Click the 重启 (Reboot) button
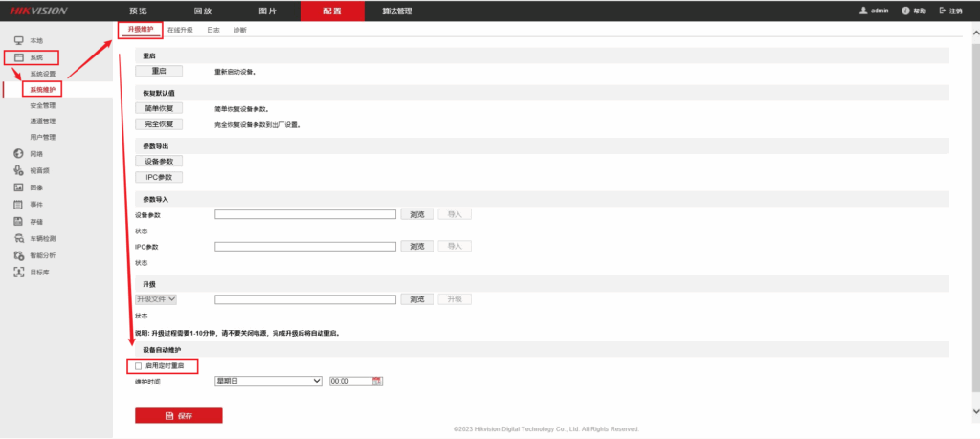The image size is (980, 439). click(158, 71)
